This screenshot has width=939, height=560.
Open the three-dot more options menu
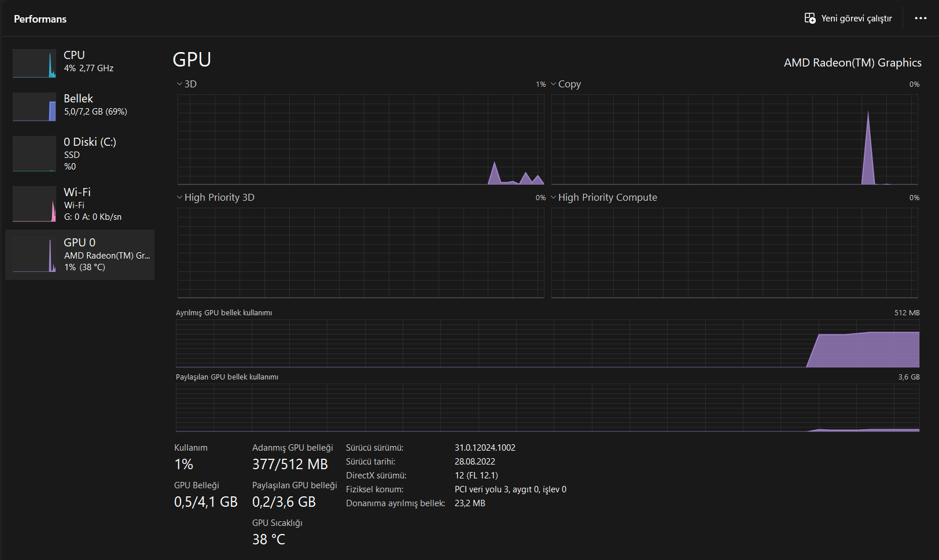[920, 19]
